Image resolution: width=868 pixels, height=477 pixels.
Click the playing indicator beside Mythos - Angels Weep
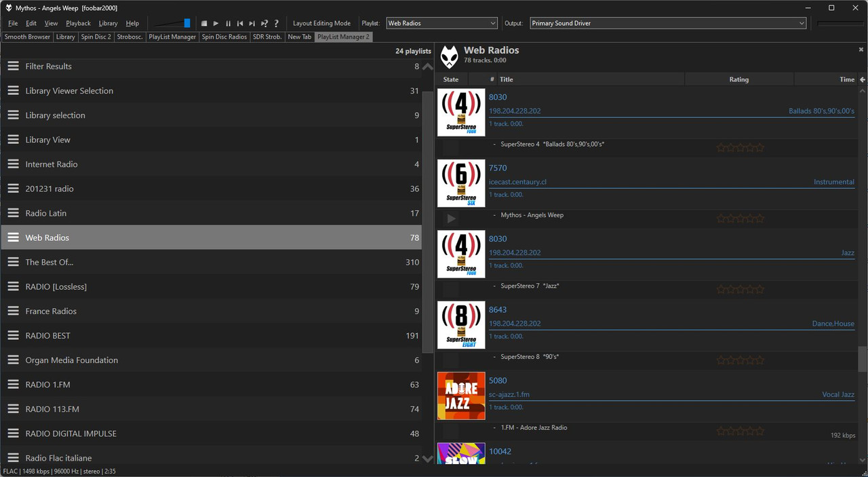[x=451, y=218]
